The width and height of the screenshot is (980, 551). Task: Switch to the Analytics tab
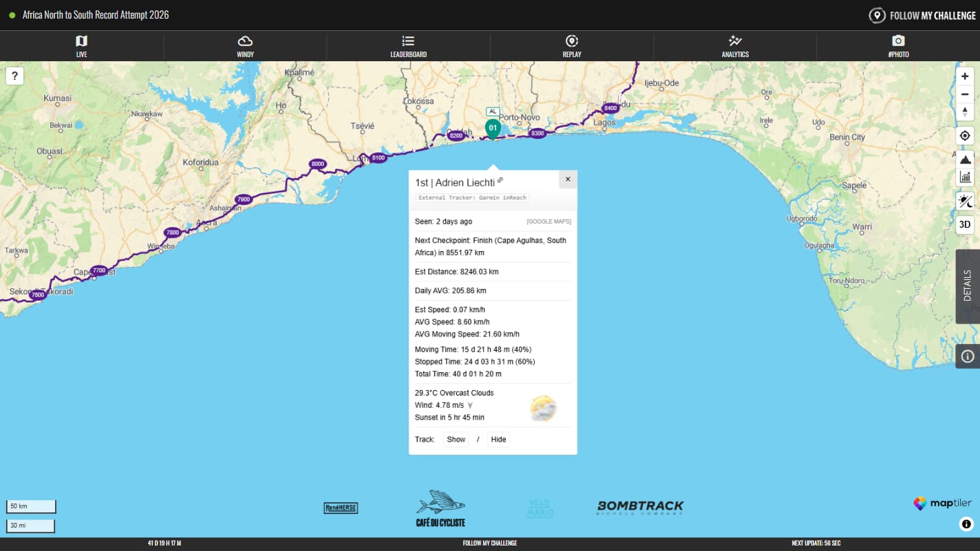735,46
